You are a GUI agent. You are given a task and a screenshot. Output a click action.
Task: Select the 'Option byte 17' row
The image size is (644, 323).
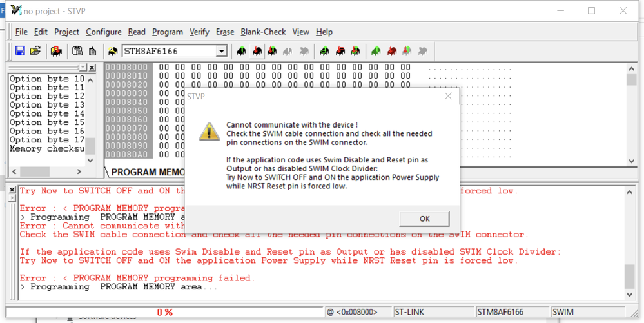(47, 140)
